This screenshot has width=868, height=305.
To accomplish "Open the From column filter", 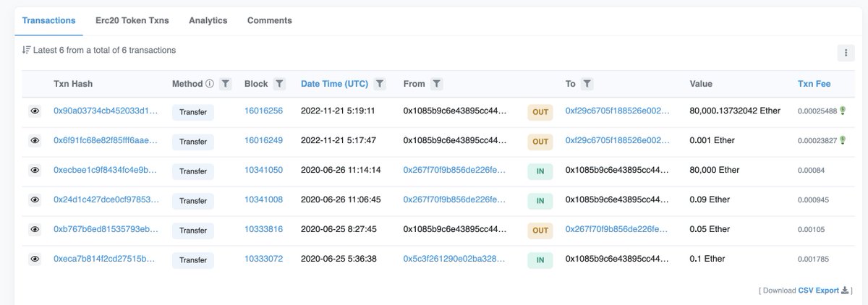I will pyautogui.click(x=436, y=84).
